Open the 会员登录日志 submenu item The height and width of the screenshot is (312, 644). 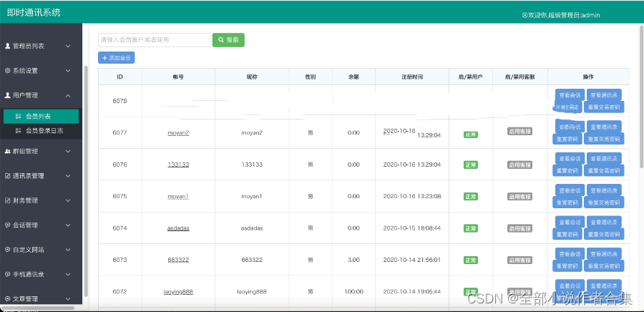41,131
